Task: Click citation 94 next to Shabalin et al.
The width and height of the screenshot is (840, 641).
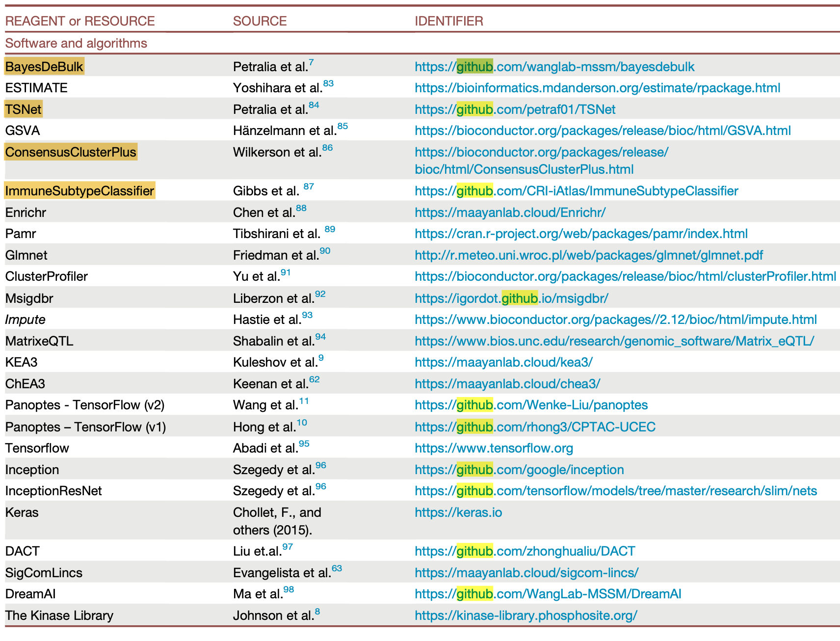Action: (320, 337)
